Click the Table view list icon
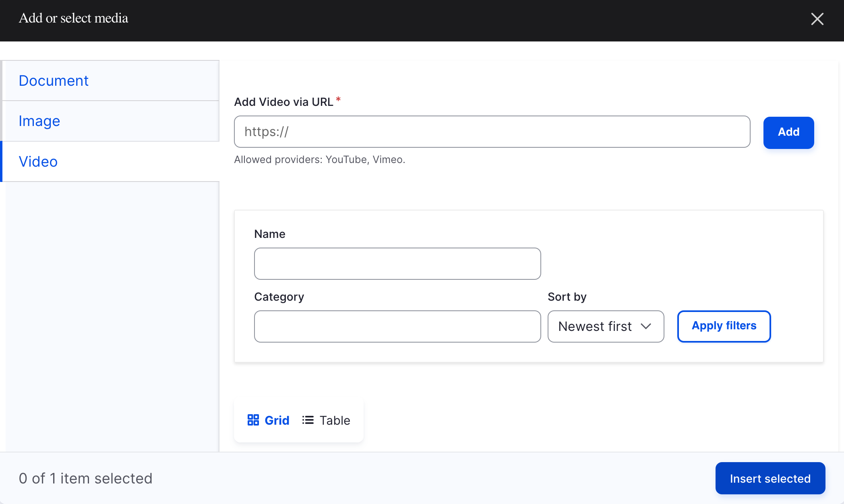This screenshot has width=844, height=504. click(x=308, y=420)
